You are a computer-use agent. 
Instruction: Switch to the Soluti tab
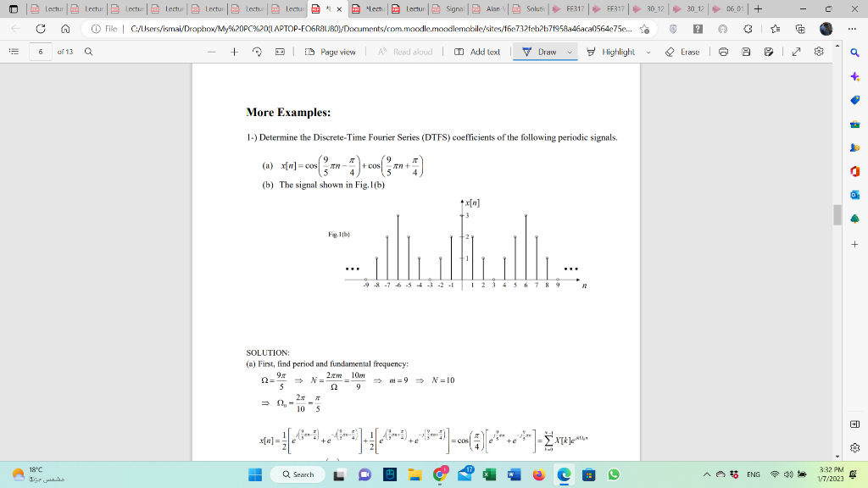pos(529,8)
